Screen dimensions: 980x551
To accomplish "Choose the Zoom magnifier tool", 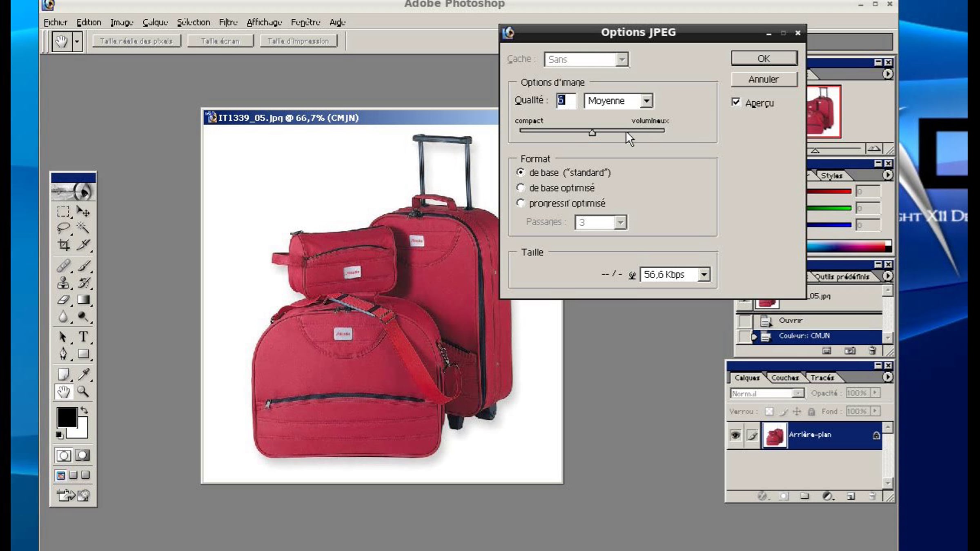I will 83,392.
